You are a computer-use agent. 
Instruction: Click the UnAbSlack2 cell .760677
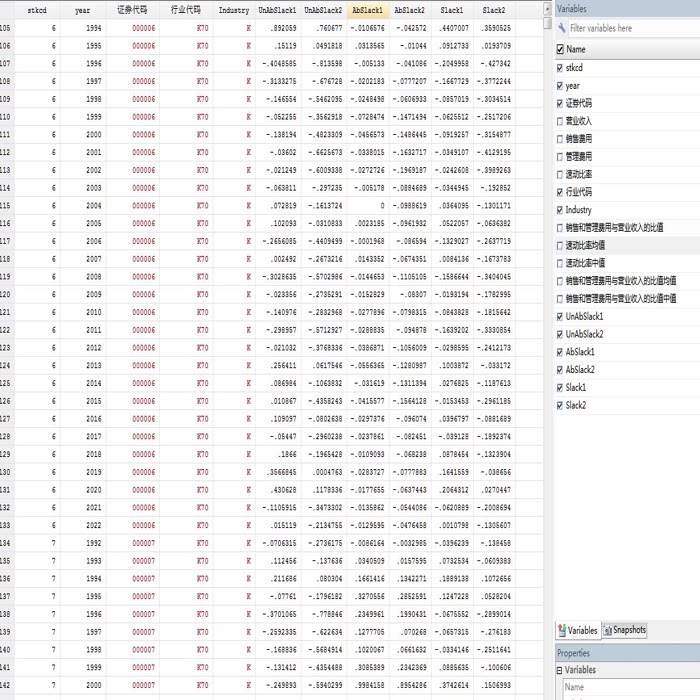(323, 28)
